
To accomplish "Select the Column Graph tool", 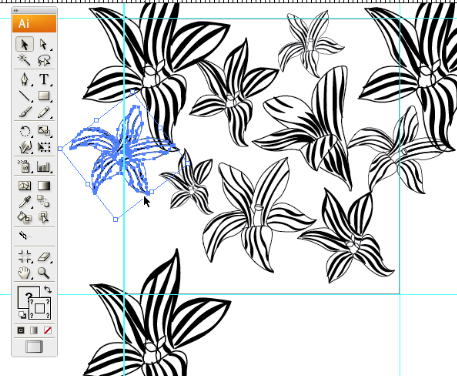I will 44,166.
